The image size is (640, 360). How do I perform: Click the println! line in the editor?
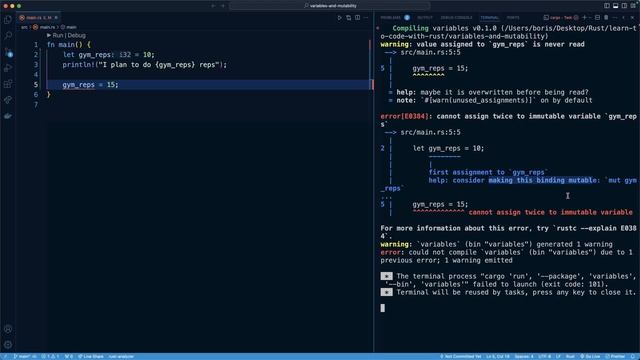(x=144, y=64)
